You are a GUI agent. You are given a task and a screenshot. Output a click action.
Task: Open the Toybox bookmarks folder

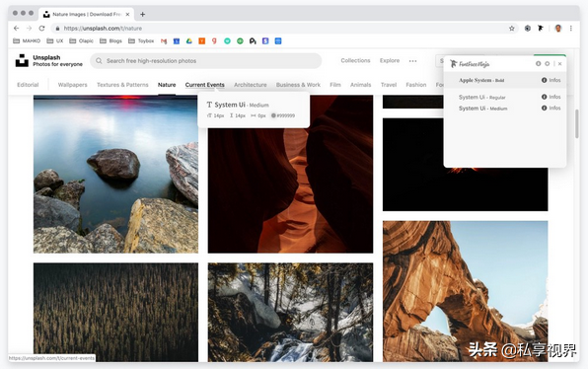141,40
